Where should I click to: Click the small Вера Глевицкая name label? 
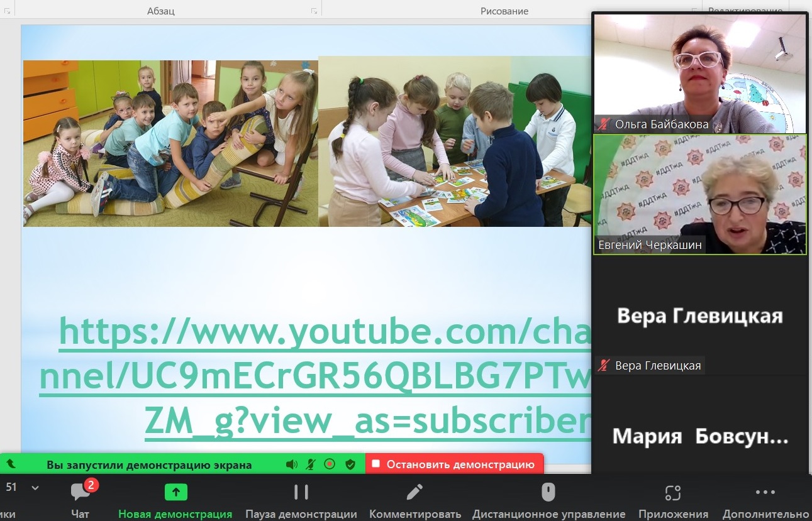coord(657,365)
